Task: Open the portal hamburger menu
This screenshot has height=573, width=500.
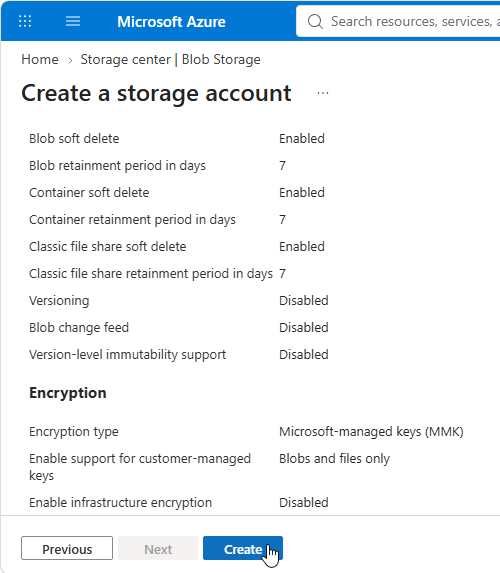Action: pyautogui.click(x=73, y=21)
